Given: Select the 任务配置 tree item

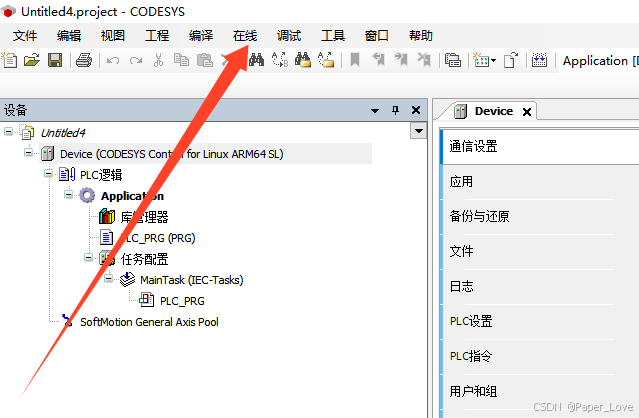Looking at the screenshot, I should tap(144, 259).
